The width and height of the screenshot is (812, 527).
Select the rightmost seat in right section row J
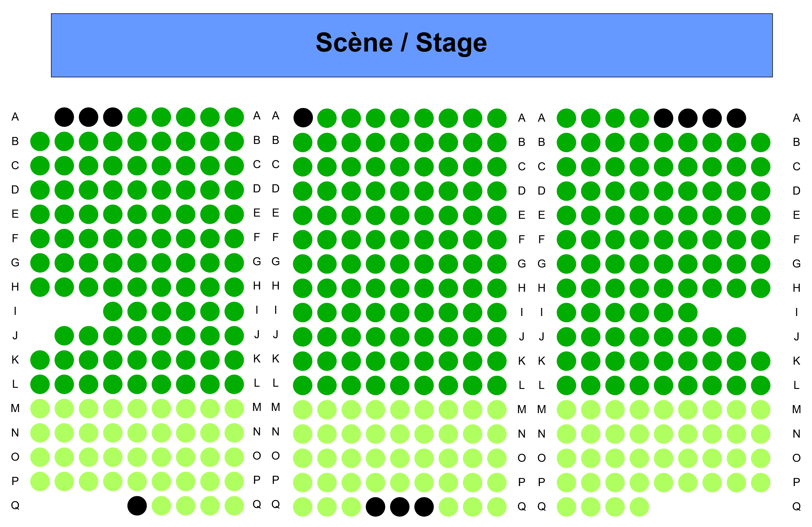click(x=736, y=337)
